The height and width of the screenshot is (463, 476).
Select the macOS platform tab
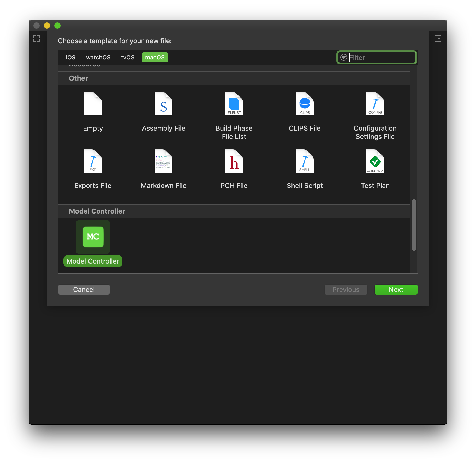pos(155,57)
